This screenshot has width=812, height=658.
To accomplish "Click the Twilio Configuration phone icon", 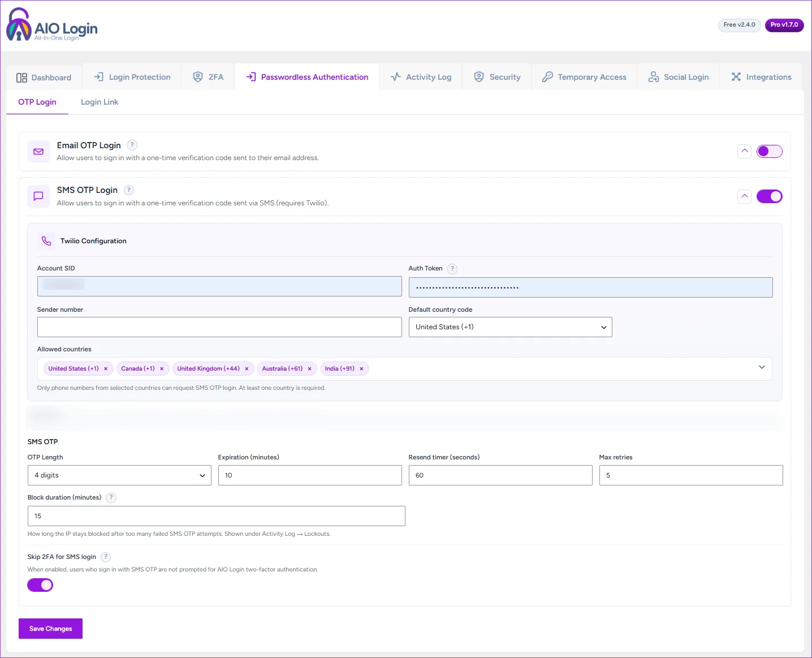I will (46, 241).
